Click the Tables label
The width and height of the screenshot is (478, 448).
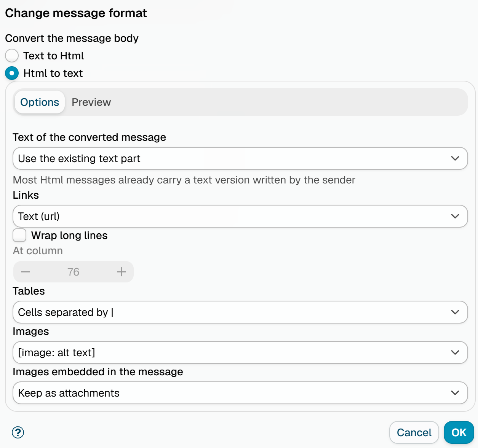point(29,291)
